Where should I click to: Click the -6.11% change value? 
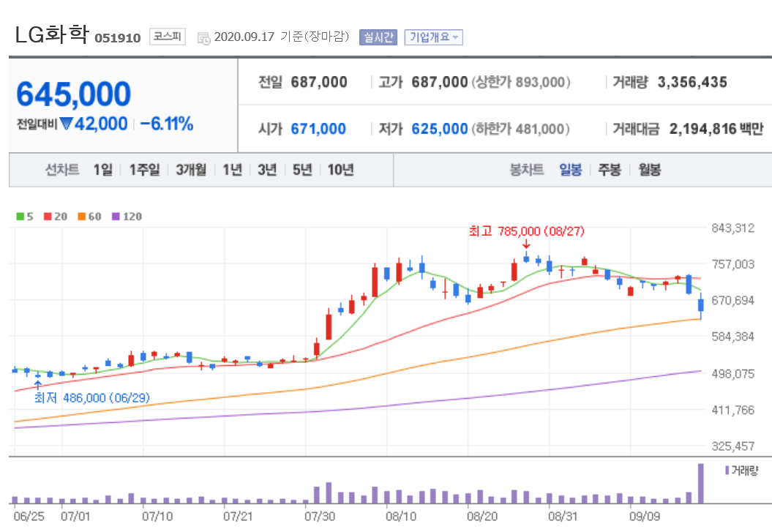click(x=166, y=124)
